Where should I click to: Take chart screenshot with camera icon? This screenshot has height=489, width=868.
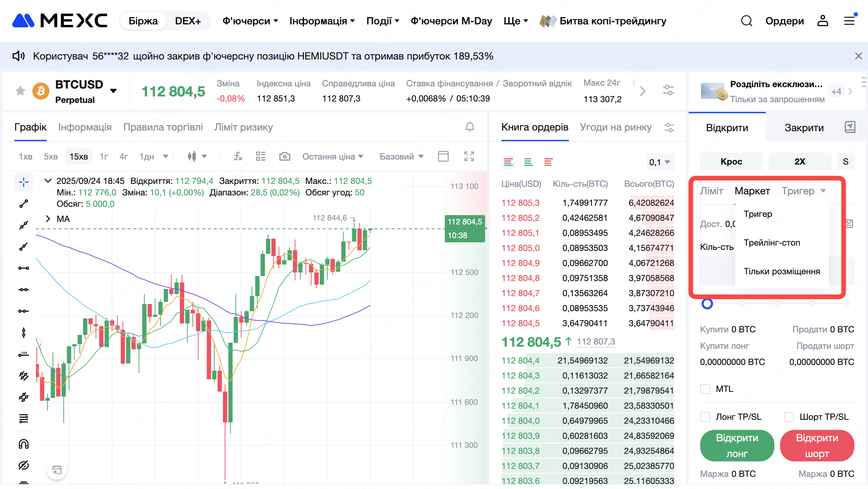pos(284,156)
